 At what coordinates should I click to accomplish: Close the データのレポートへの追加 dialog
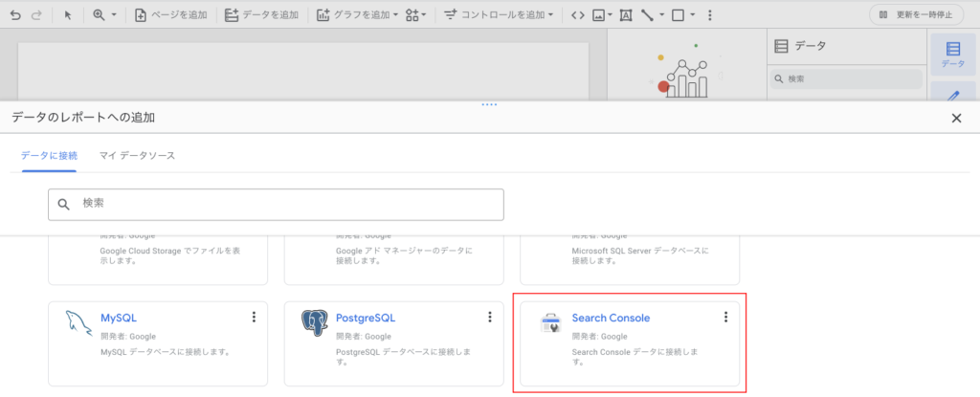956,119
